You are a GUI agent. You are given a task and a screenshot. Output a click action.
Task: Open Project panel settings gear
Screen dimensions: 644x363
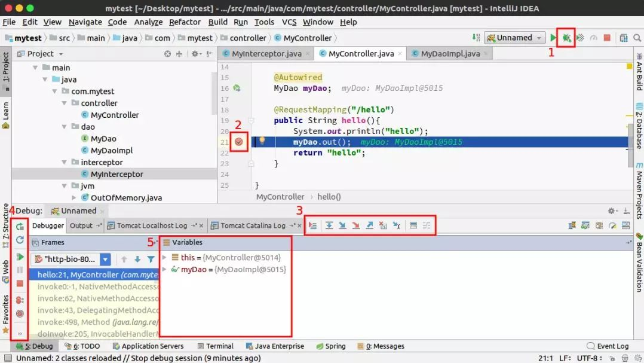[195, 54]
